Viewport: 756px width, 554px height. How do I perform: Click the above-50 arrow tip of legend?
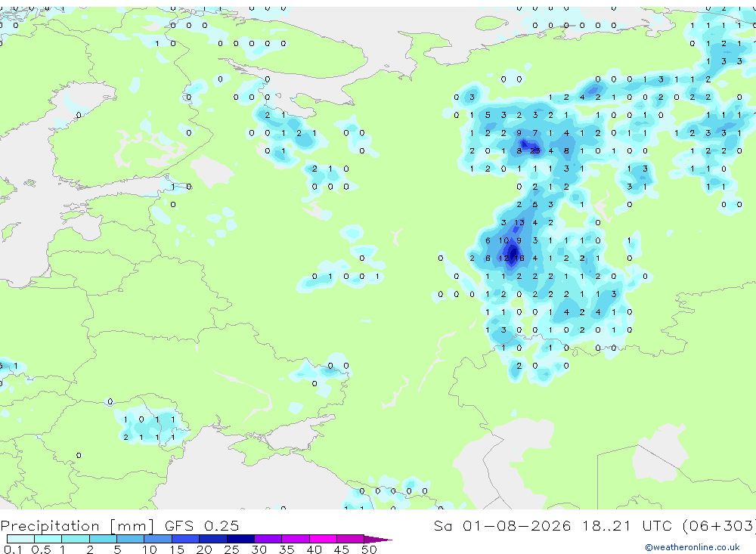tap(377, 539)
